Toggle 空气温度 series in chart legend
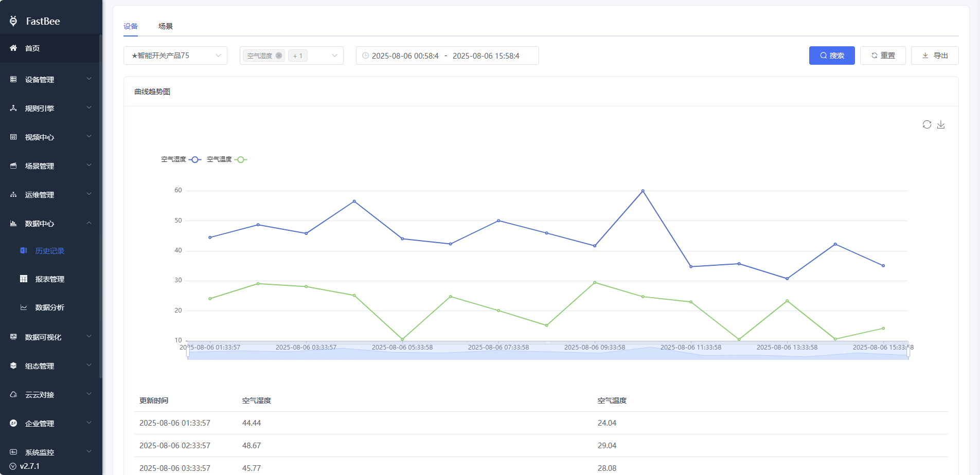Screen dimensions: 980x475 click(226, 159)
